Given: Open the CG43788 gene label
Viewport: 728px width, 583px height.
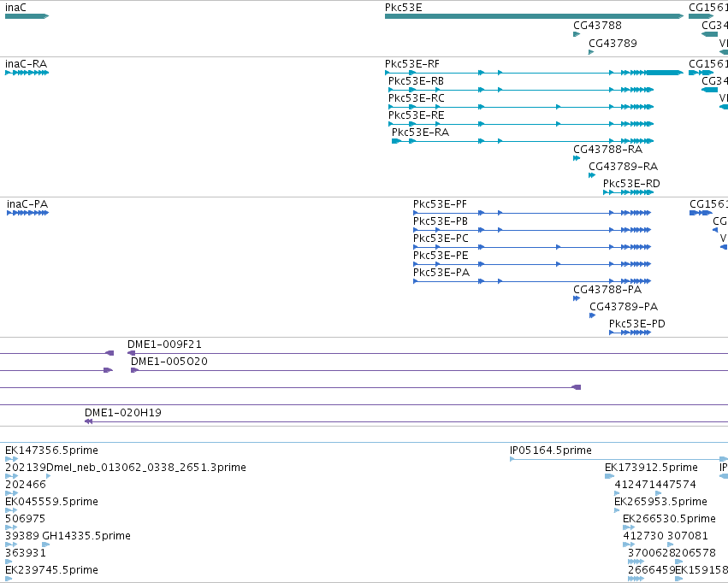Looking at the screenshot, I should pyautogui.click(x=597, y=25).
